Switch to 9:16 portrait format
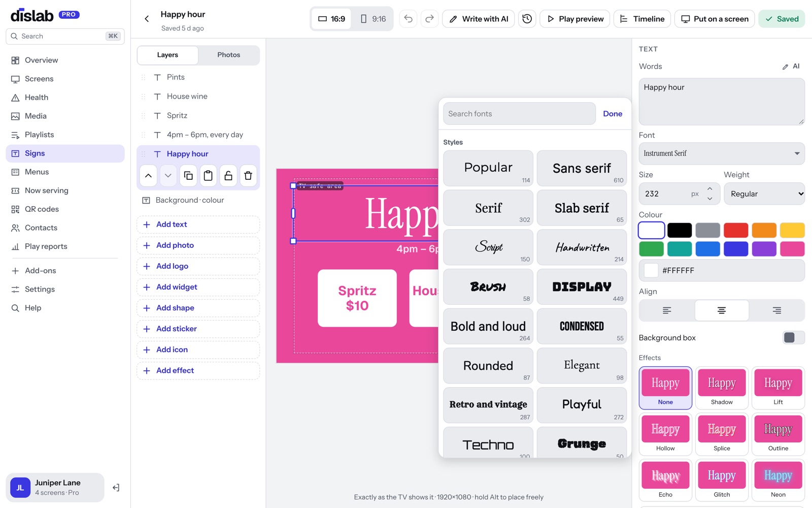Viewport: 812px width, 508px height. 373,19
